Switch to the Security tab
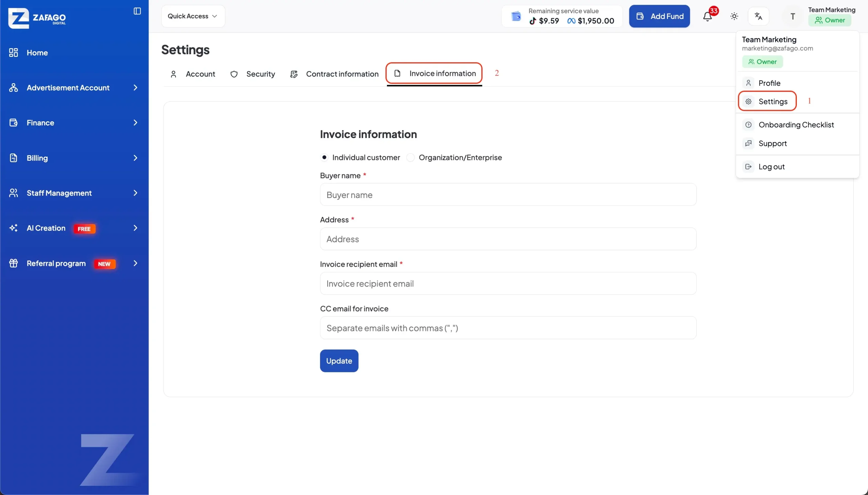 [253, 74]
